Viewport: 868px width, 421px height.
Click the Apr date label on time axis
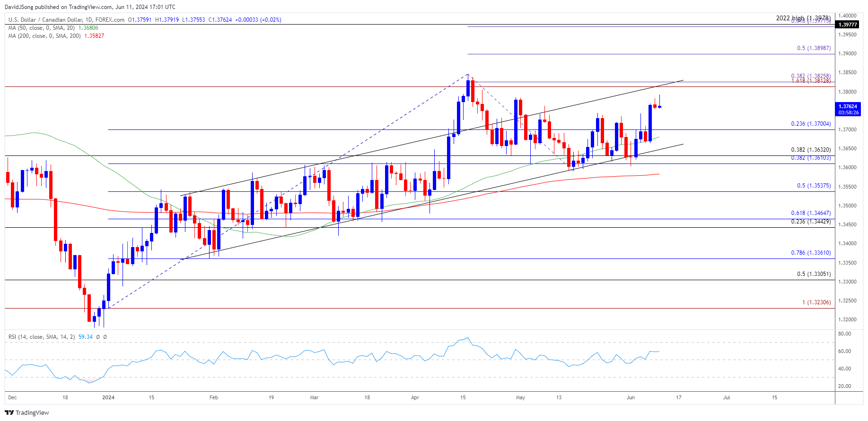[415, 397]
